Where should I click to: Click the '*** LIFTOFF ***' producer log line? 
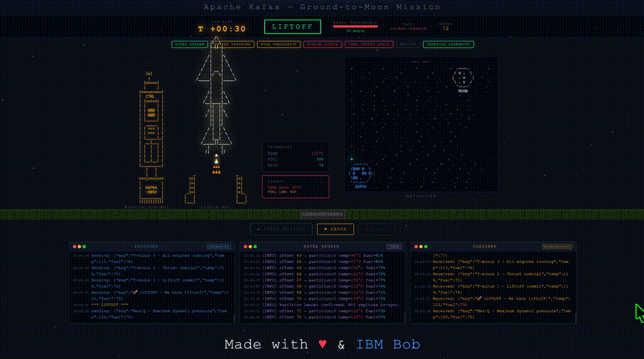(x=109, y=305)
